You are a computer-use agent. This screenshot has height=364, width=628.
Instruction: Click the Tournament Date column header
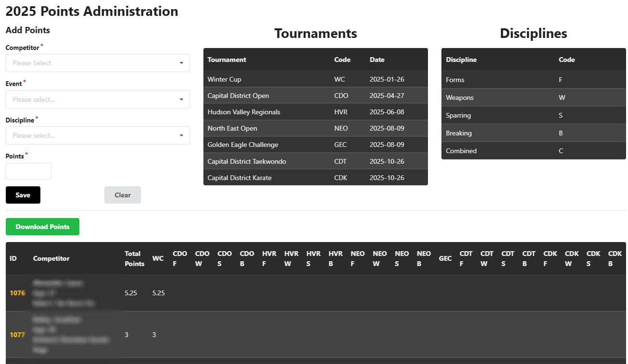(x=377, y=60)
